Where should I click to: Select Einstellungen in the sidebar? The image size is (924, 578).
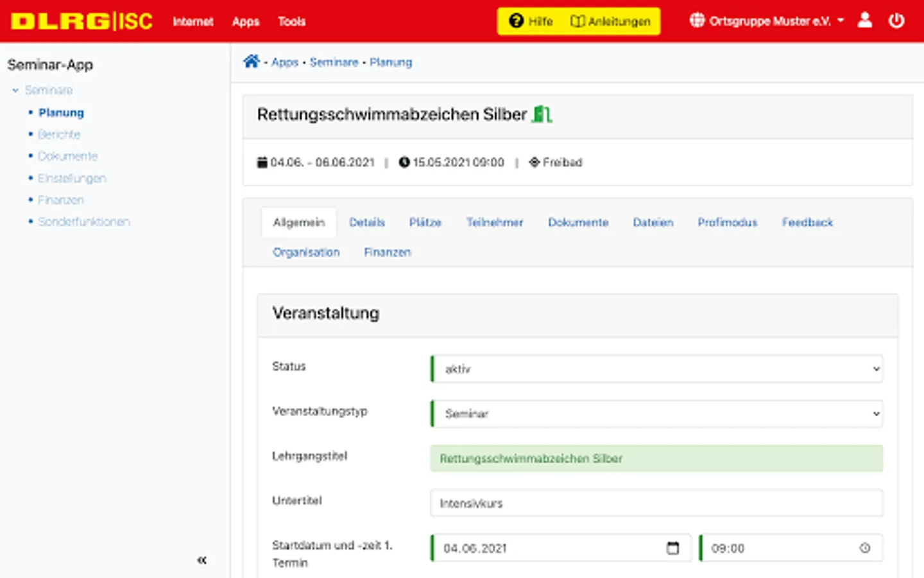pyautogui.click(x=72, y=178)
